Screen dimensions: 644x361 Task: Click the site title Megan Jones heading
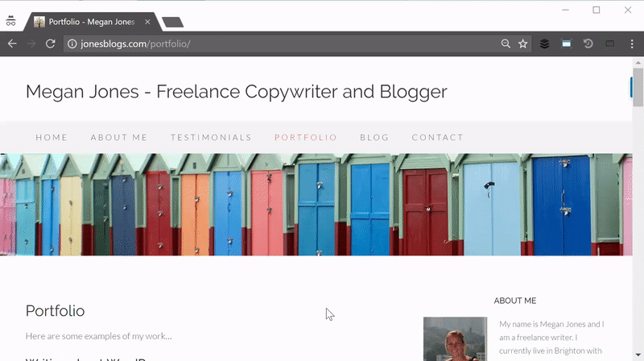coord(236,92)
